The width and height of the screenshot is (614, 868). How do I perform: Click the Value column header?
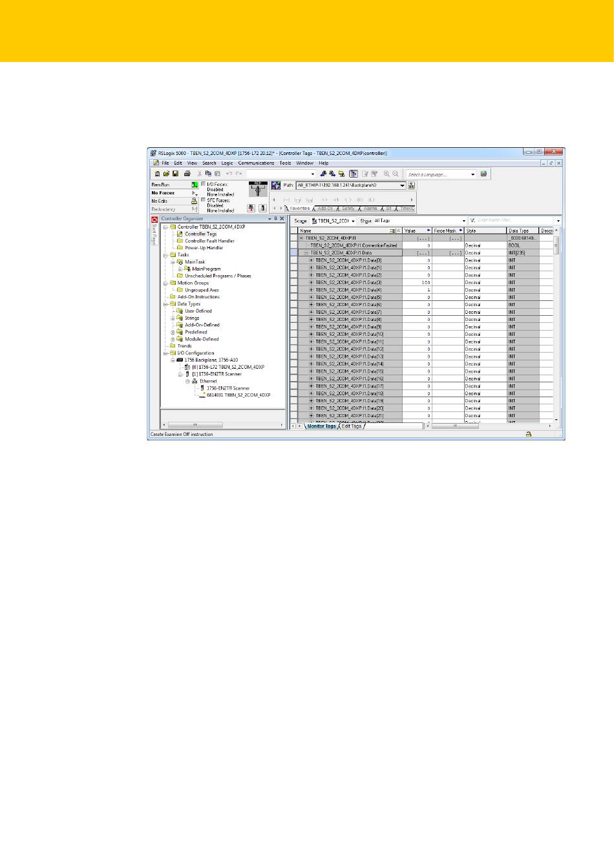point(417,231)
